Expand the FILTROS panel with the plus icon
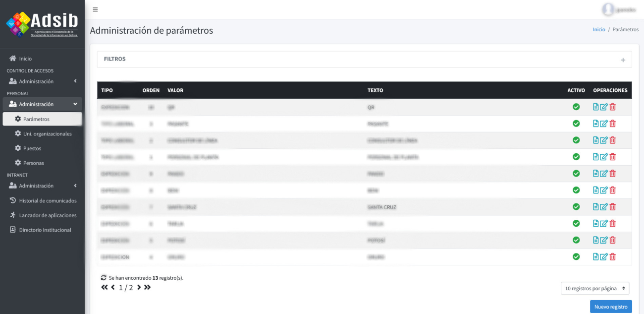The height and width of the screenshot is (314, 644). [x=623, y=60]
